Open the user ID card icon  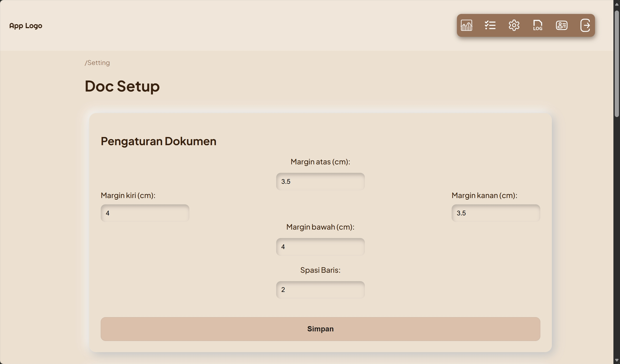point(562,26)
